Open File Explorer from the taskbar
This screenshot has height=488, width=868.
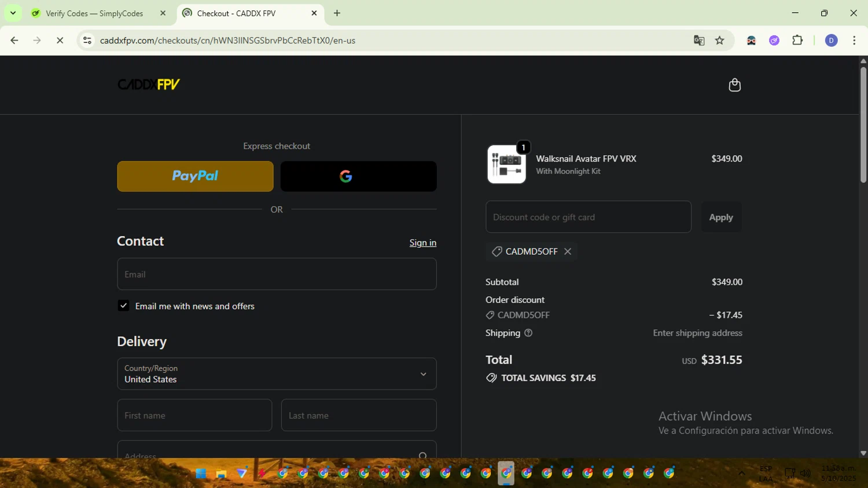coord(221,474)
